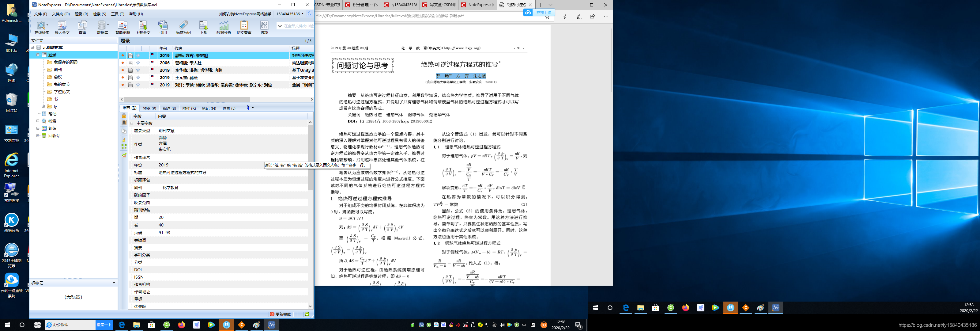Switch to the 预览 (P) tab
Viewport: 980px width, 331px height.
tap(149, 108)
